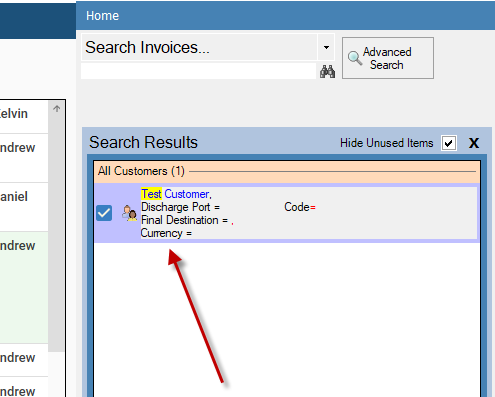Click the customer people icon

[x=129, y=213]
